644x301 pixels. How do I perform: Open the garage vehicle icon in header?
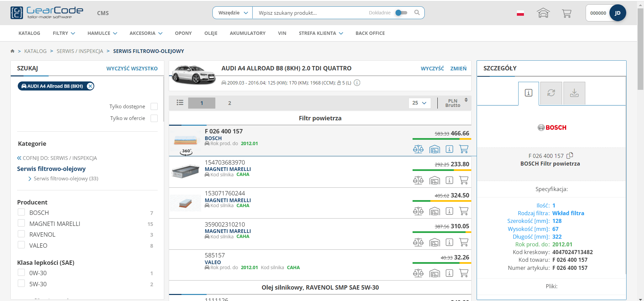pos(543,13)
